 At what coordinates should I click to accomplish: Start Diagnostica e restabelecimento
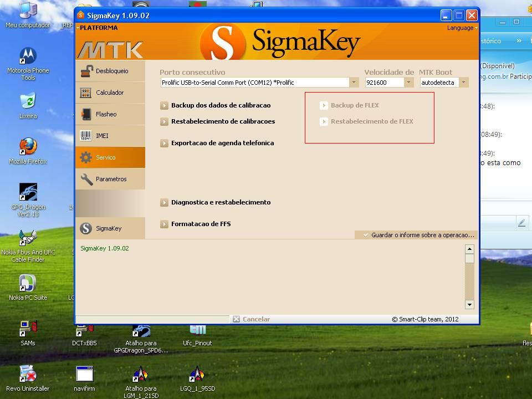pyautogui.click(x=216, y=203)
